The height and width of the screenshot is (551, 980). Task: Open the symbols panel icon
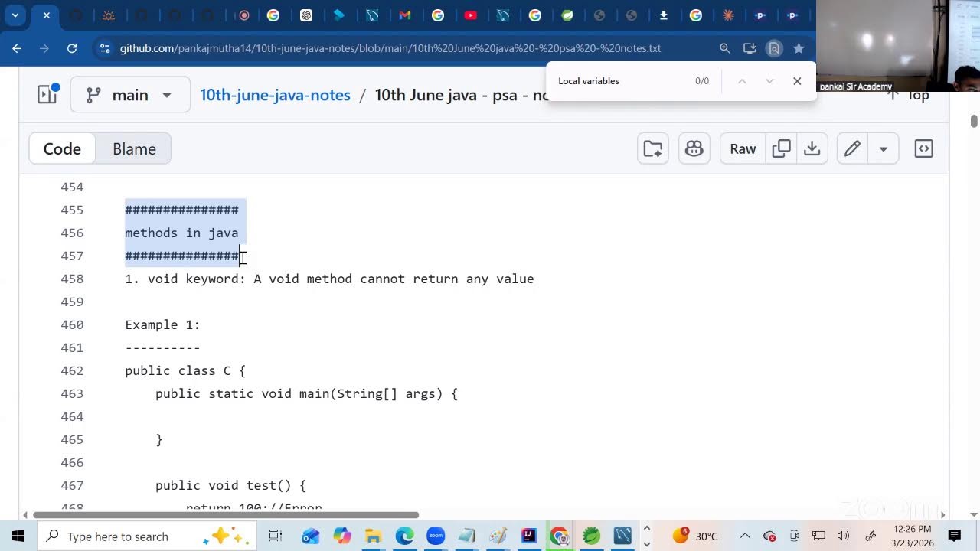click(x=924, y=148)
